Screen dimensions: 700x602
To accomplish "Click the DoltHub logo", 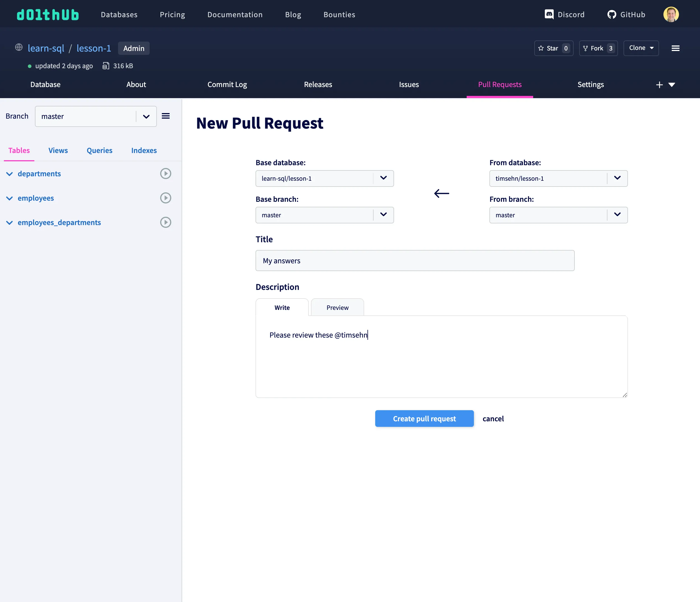I will click(x=48, y=14).
